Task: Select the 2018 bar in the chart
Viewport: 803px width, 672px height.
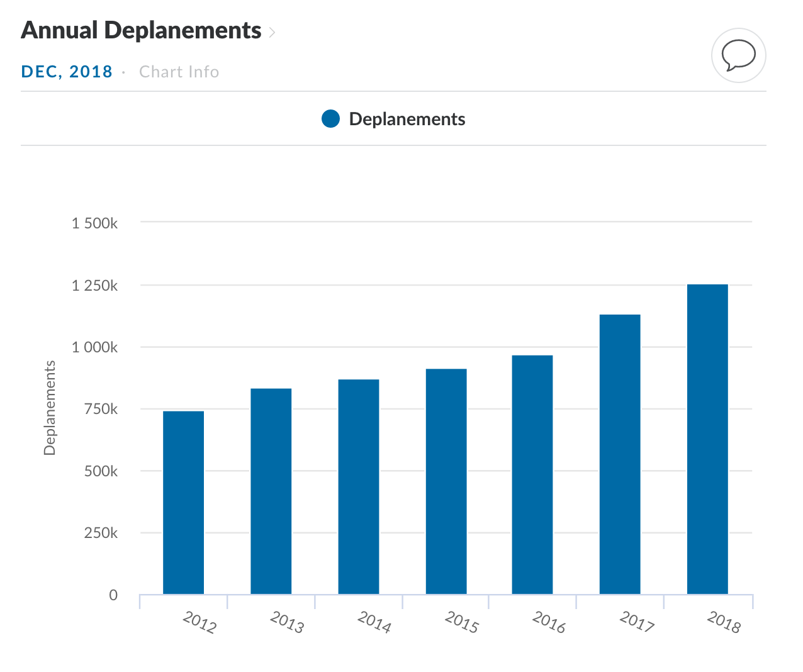Action: [707, 439]
